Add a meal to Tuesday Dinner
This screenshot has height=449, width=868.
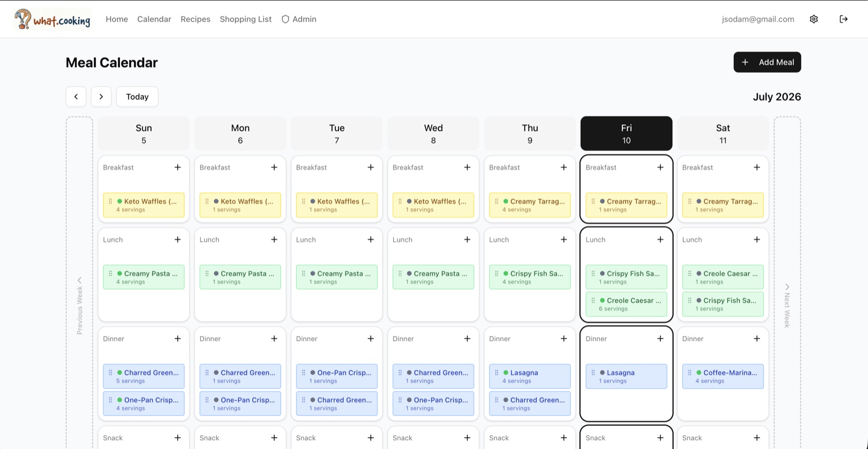pyautogui.click(x=371, y=338)
